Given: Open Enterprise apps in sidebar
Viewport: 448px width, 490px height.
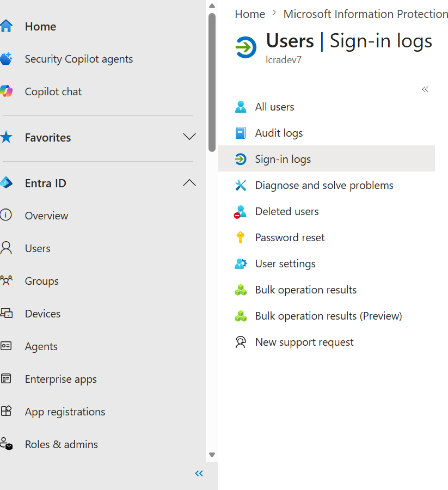Looking at the screenshot, I should tap(61, 379).
